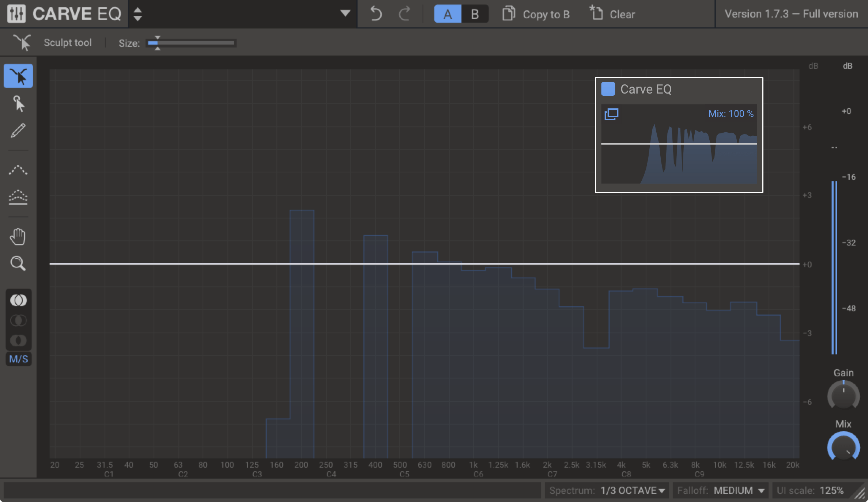
Task: Select the Hand/pan tool
Action: (17, 236)
